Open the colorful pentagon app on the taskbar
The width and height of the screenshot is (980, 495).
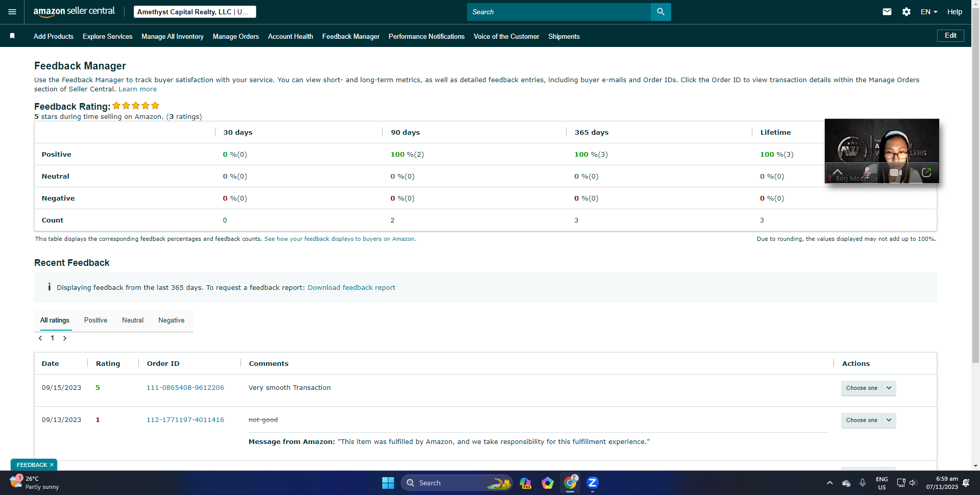click(548, 483)
